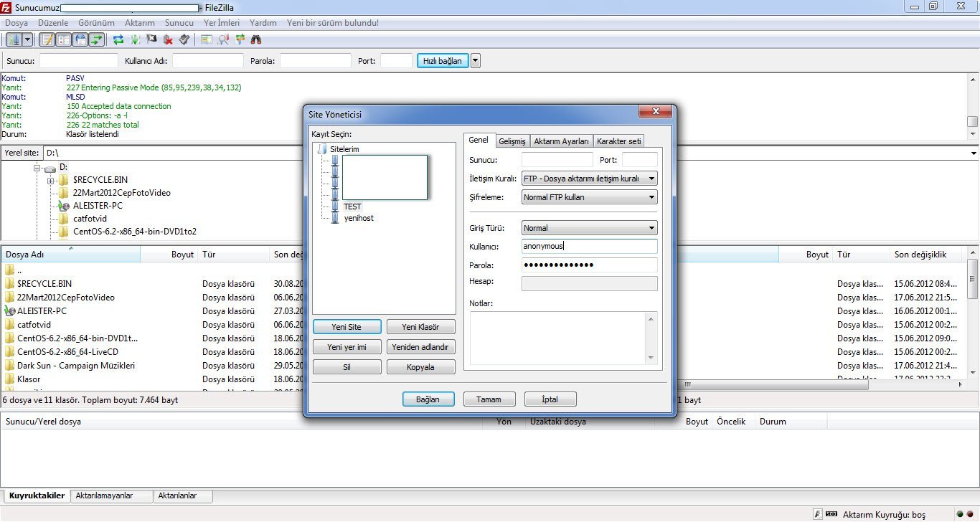Click the quickconnect Kullanıcı Adı field
The width and height of the screenshot is (980, 522).
(208, 61)
